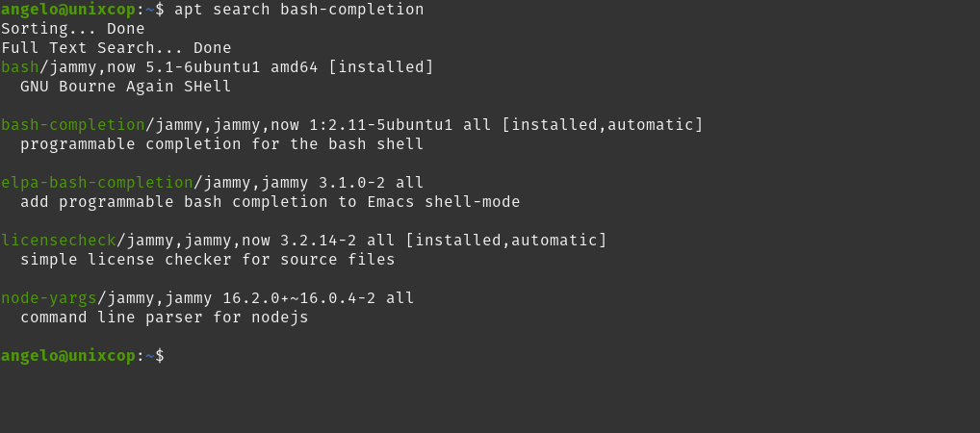980x433 pixels.
Task: Click the GNU Bourne Again SHell description
Action: pyautogui.click(x=125, y=87)
